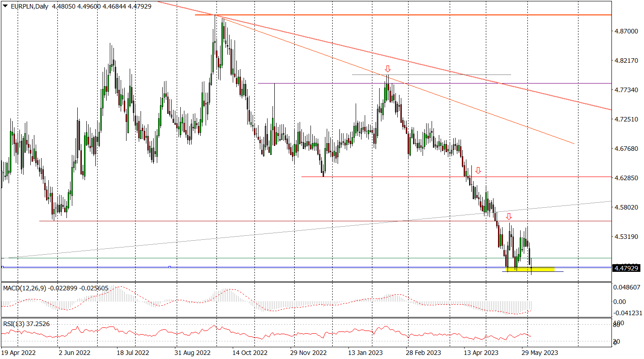
Task: Select the black horizontal line at the 4.62850 level
Action: point(456,177)
